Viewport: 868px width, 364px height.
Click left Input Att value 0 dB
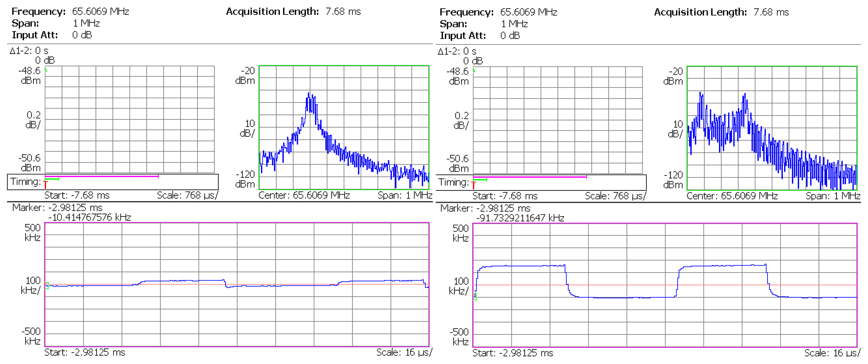pyautogui.click(x=82, y=35)
